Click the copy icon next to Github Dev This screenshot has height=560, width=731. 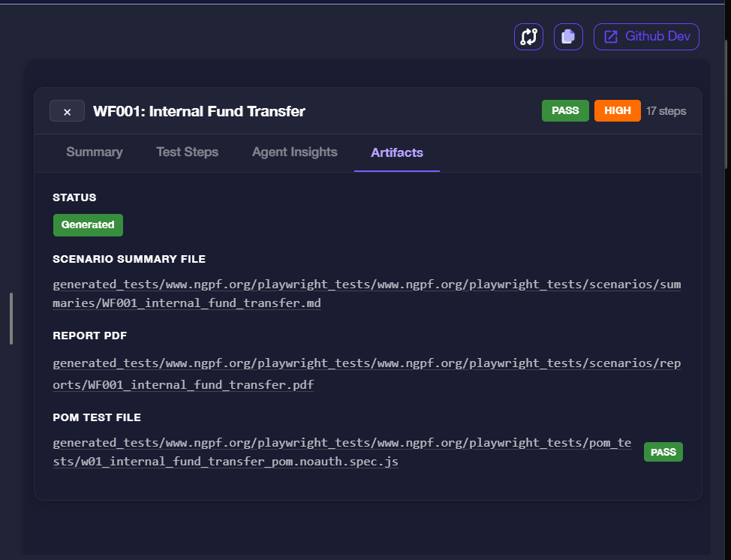(x=568, y=36)
